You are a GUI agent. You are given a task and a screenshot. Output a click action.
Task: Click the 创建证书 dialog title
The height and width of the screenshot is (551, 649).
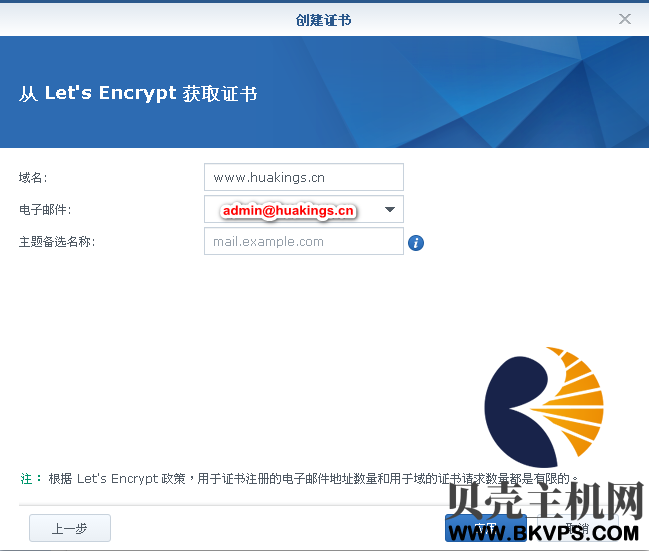[323, 20]
